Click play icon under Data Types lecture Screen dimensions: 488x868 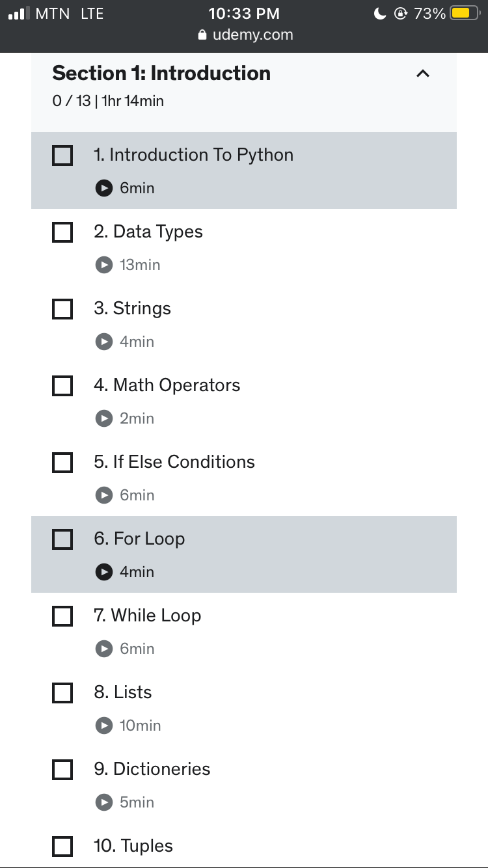pyautogui.click(x=104, y=265)
